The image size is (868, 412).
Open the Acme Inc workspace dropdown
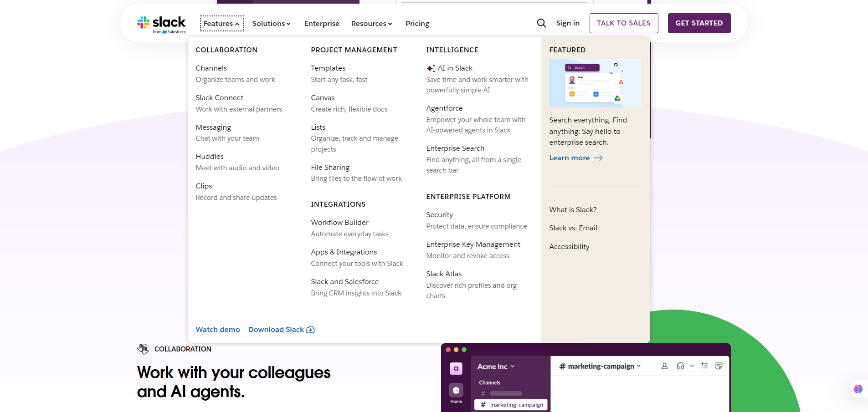pos(496,366)
